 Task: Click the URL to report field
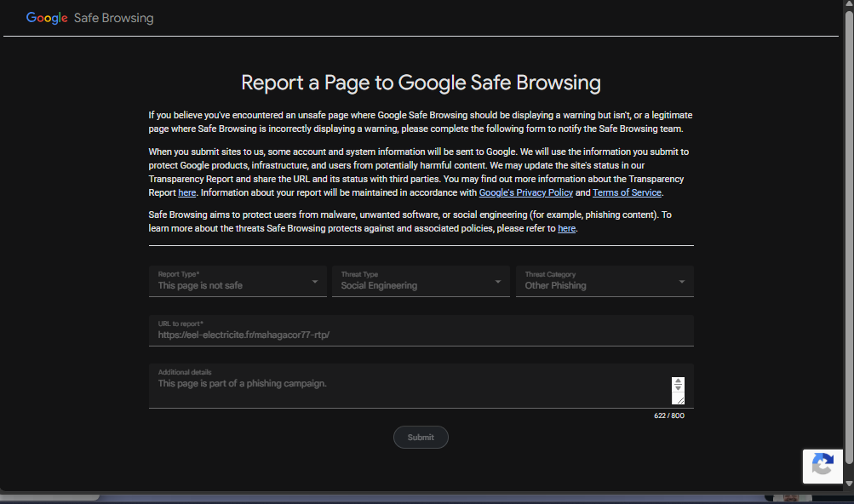[421, 330]
